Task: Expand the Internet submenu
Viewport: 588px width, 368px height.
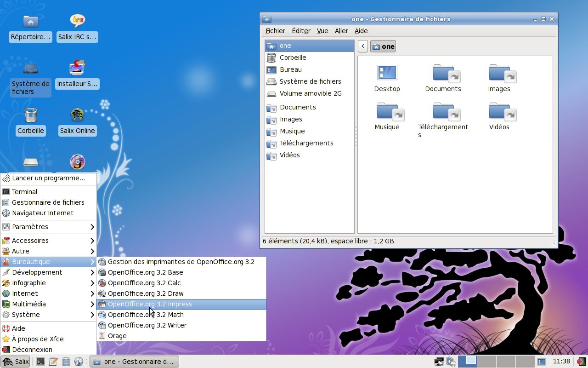Action: point(48,293)
